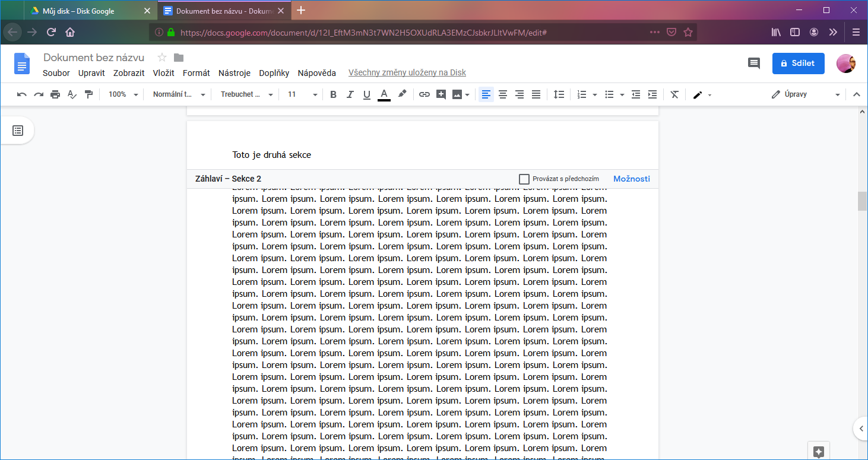Open the Vložit menu

coord(163,73)
